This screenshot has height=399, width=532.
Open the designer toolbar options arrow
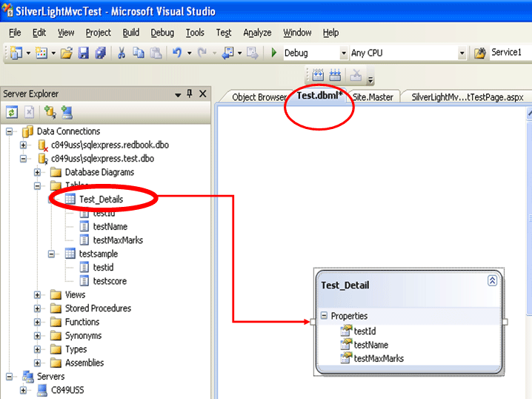(370, 79)
